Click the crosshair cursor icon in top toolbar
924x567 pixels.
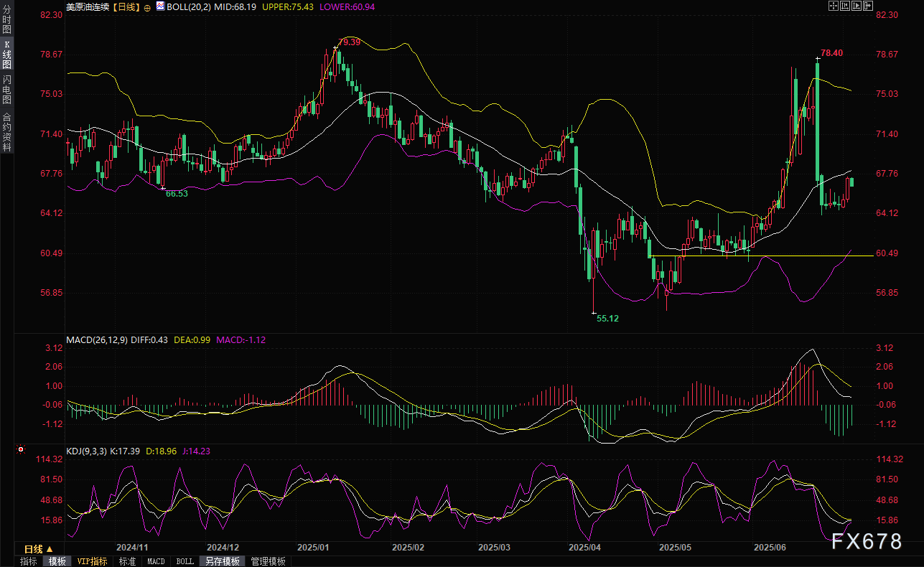(x=834, y=6)
